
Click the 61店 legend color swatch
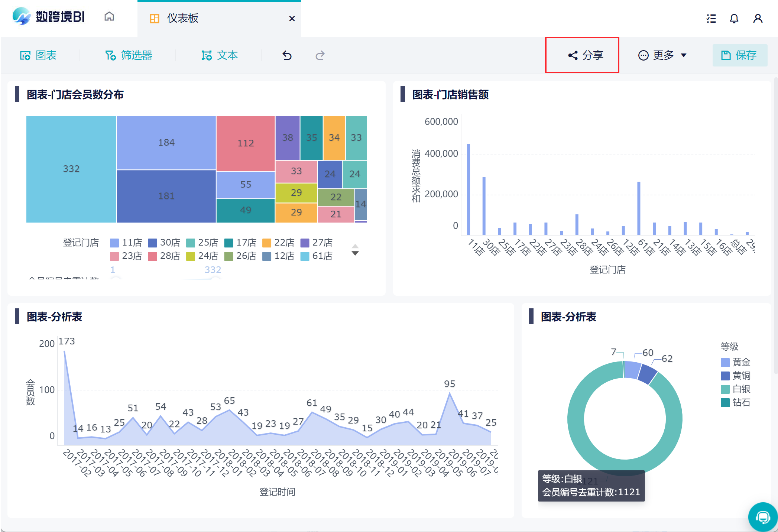(305, 256)
